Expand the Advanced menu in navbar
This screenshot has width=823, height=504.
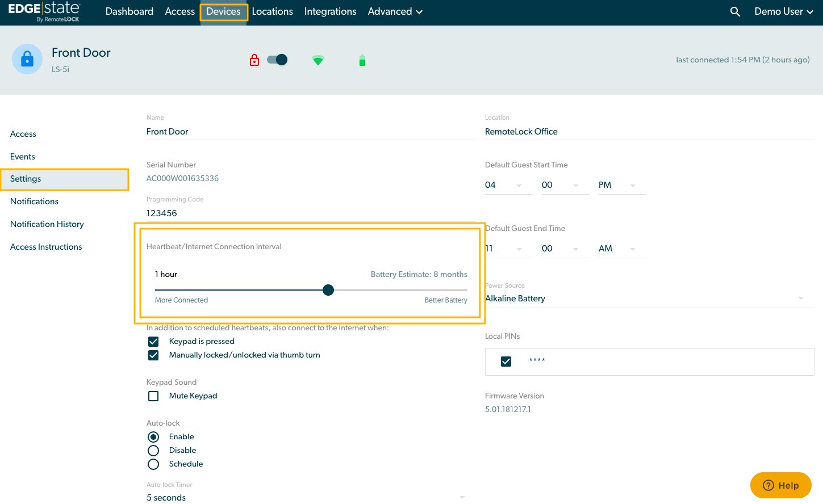click(x=395, y=12)
